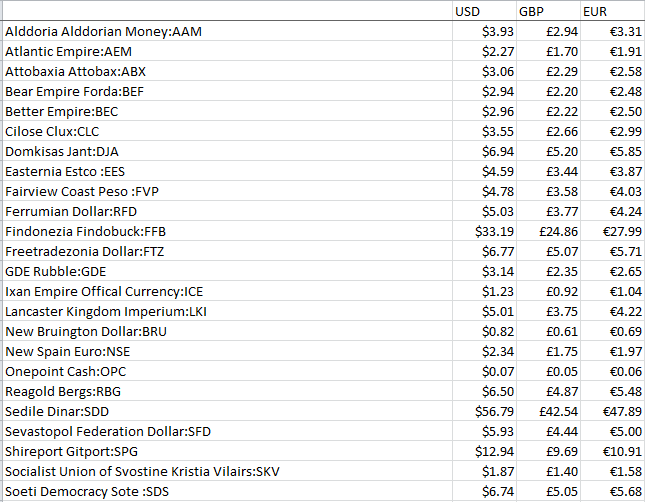
Task: Click the £42.54 GBP value cell
Action: (x=548, y=411)
